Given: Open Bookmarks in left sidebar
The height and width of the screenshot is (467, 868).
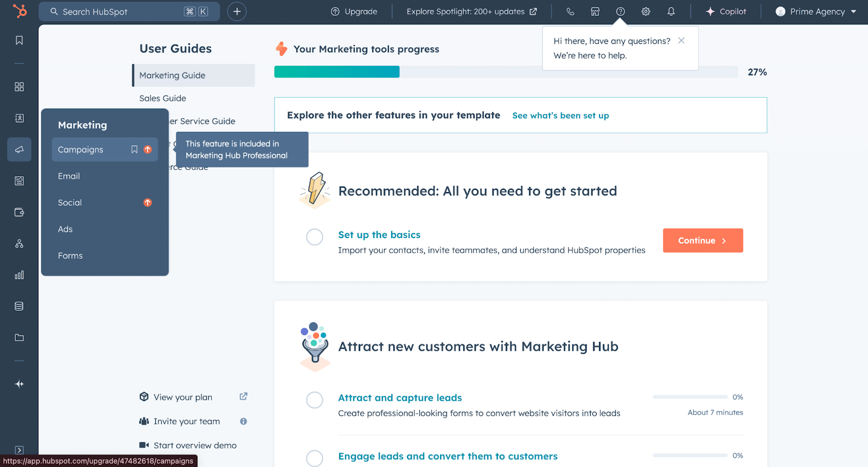Looking at the screenshot, I should 19,41.
